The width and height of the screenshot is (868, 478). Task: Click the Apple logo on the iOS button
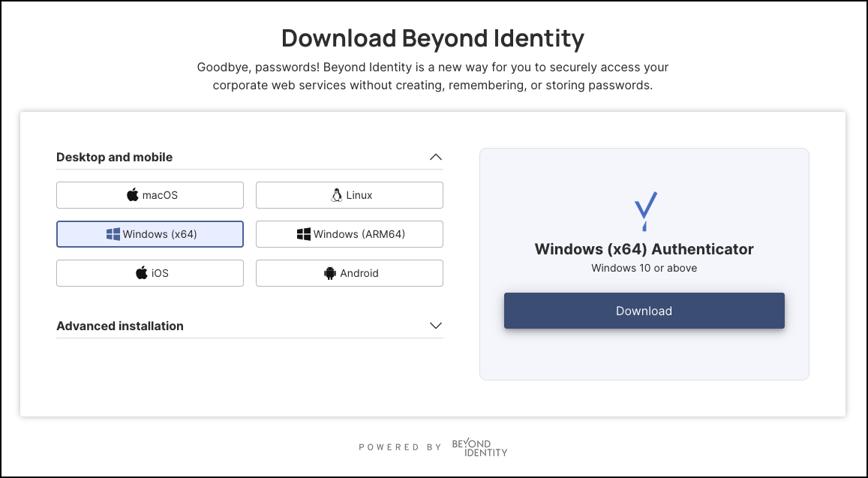(142, 273)
